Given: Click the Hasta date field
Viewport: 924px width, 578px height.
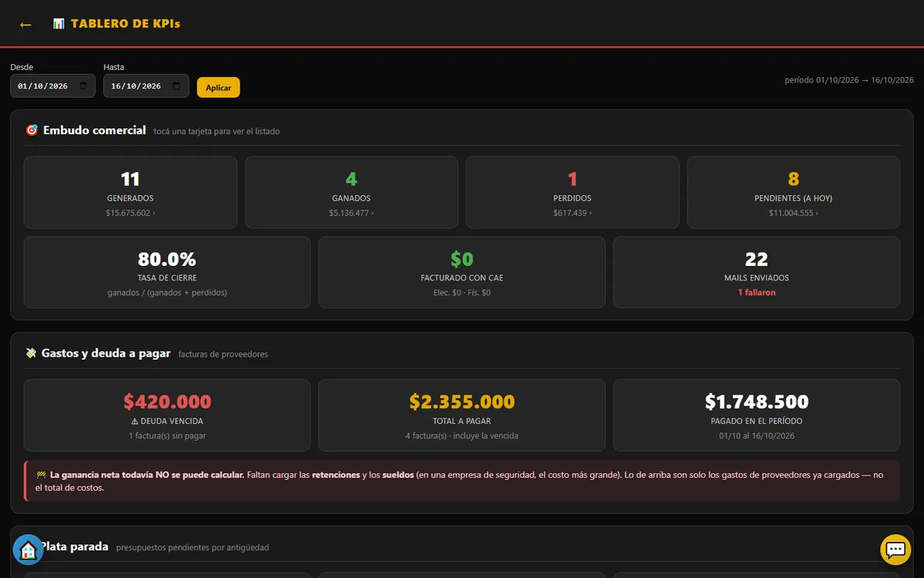Looking at the screenshot, I should coord(146,86).
